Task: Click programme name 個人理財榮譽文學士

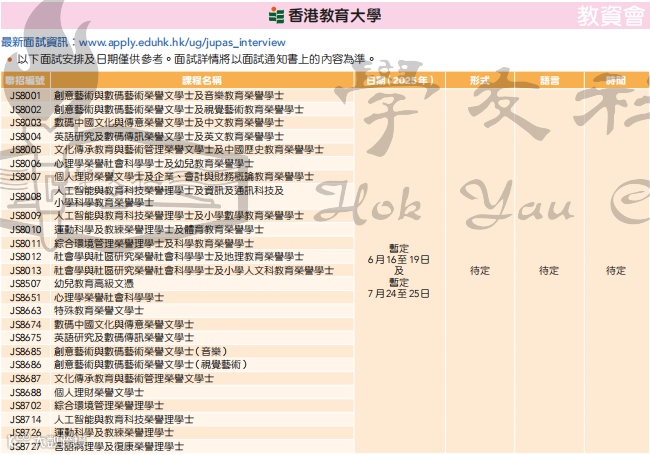Action: 99,392
